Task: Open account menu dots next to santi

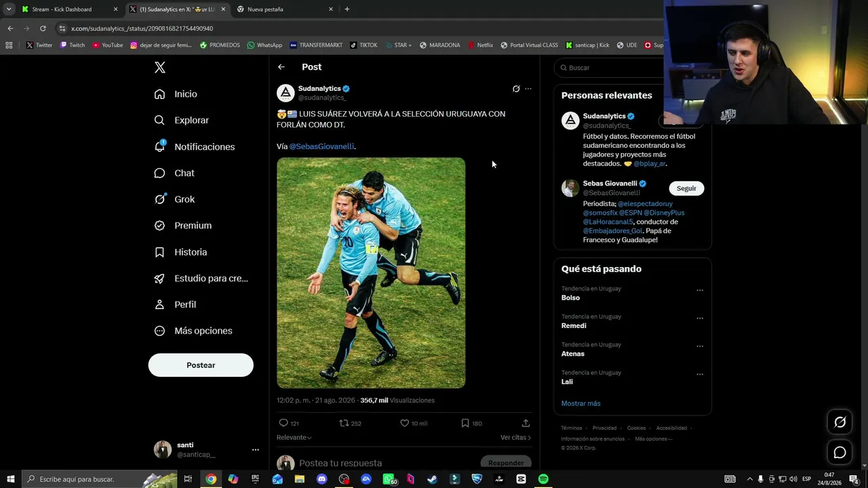Action: click(x=256, y=449)
